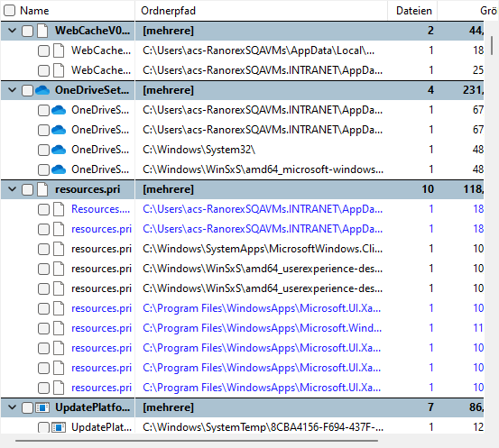Viewport: 499px width, 448px height.
Task: Click the file icon next to the WebCacheV0... group
Action: pos(42,31)
